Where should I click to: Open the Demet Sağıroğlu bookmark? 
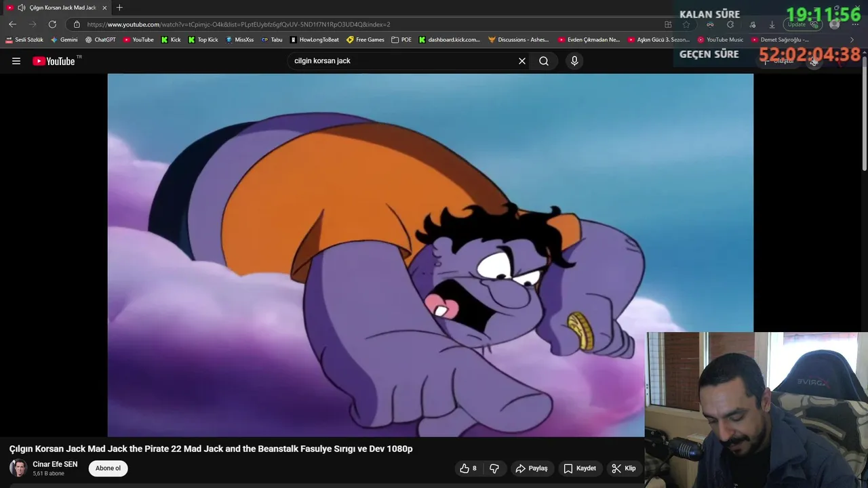780,40
